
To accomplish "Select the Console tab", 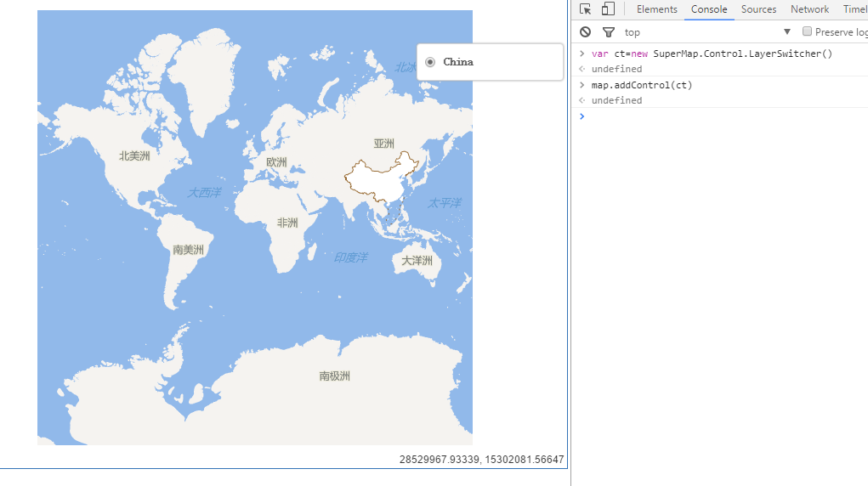I will point(708,9).
